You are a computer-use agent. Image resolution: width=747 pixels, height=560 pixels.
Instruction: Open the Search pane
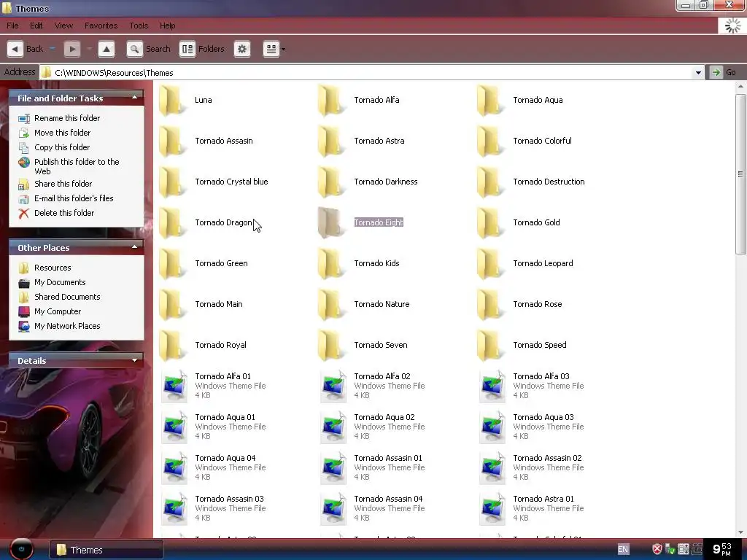[x=149, y=49]
